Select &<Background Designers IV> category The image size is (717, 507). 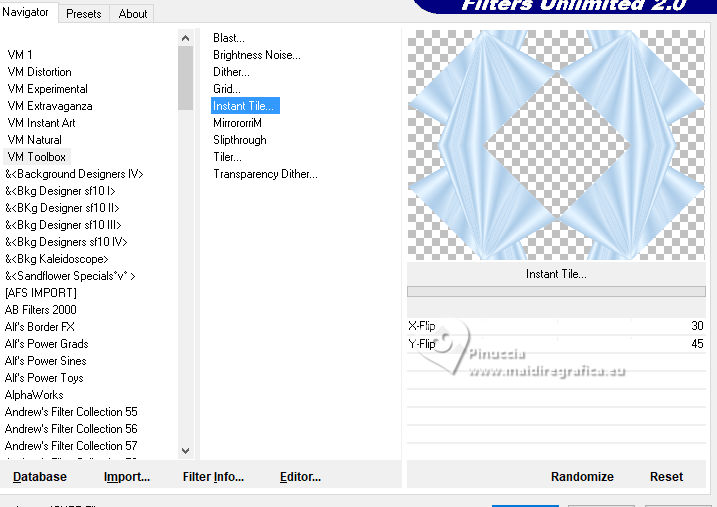pyautogui.click(x=74, y=174)
